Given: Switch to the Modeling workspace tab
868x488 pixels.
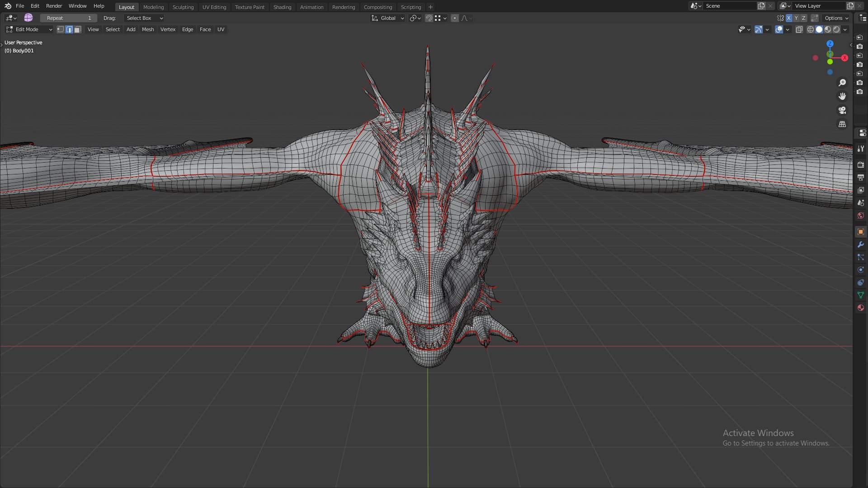Looking at the screenshot, I should click(x=153, y=7).
